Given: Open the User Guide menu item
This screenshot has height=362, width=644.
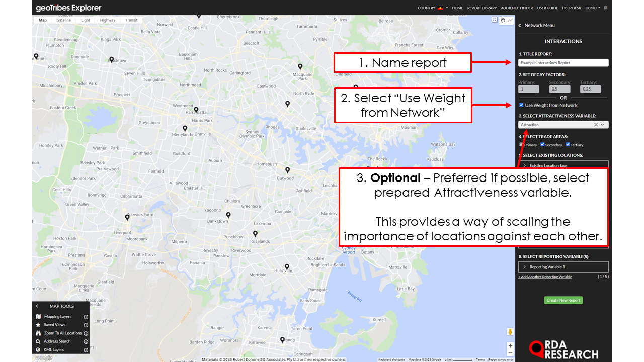Looking at the screenshot, I should [x=547, y=8].
